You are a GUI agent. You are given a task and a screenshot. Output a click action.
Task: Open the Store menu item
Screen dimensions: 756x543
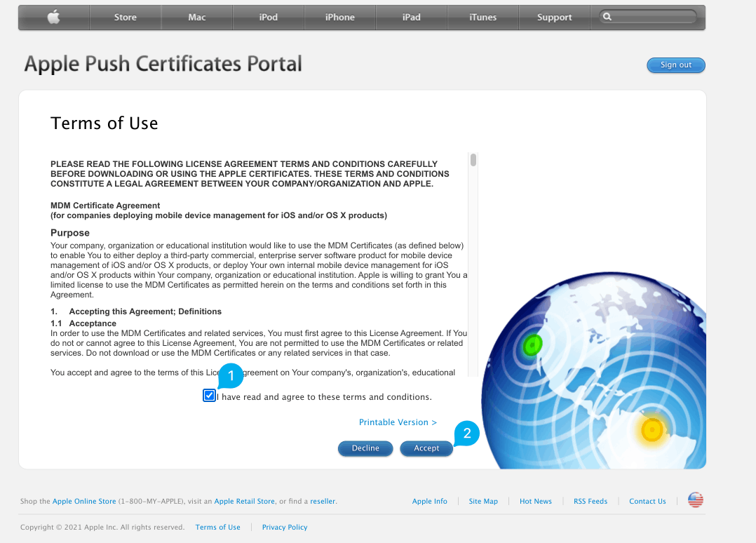click(x=126, y=18)
